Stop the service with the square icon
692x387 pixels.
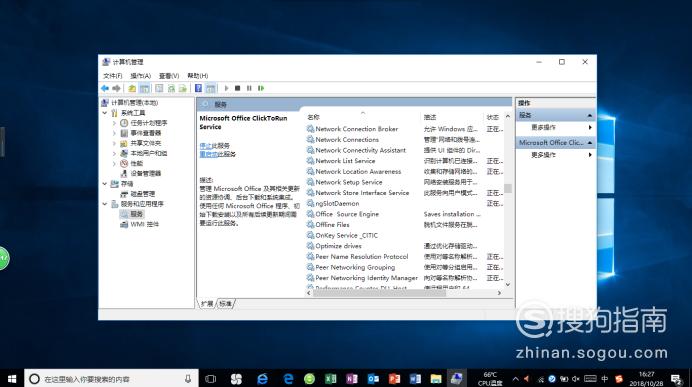tap(237, 88)
